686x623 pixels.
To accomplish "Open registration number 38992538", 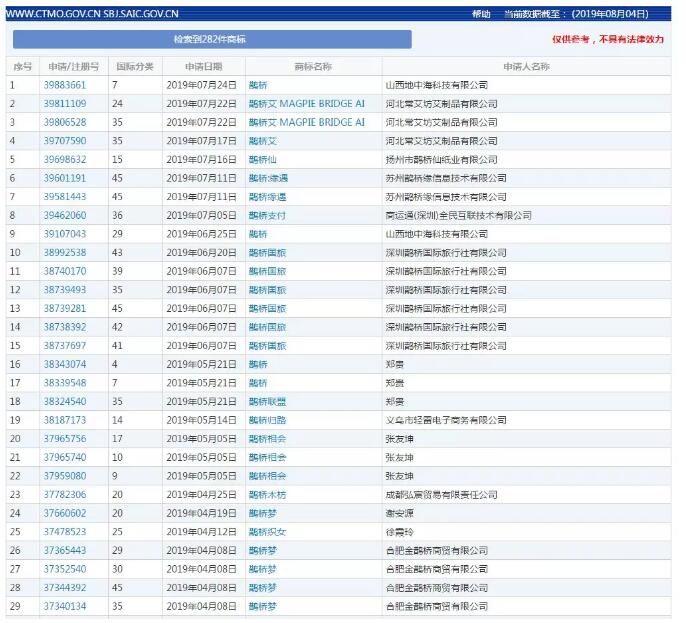I will tap(65, 252).
